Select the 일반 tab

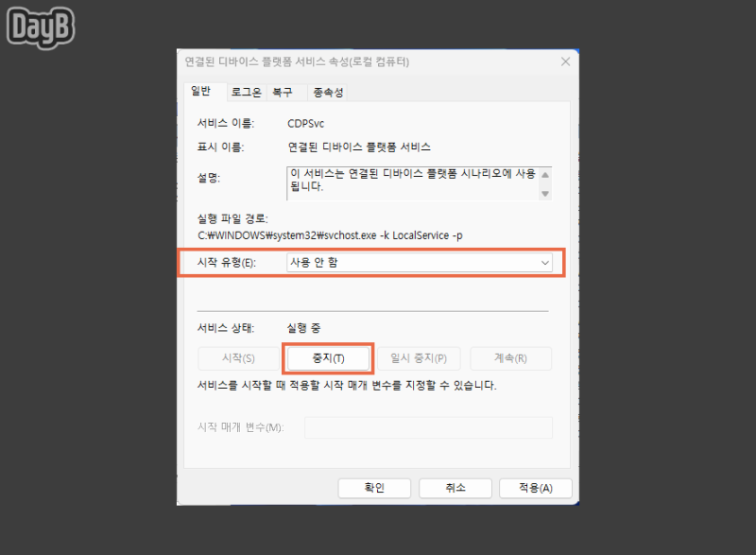tap(204, 91)
